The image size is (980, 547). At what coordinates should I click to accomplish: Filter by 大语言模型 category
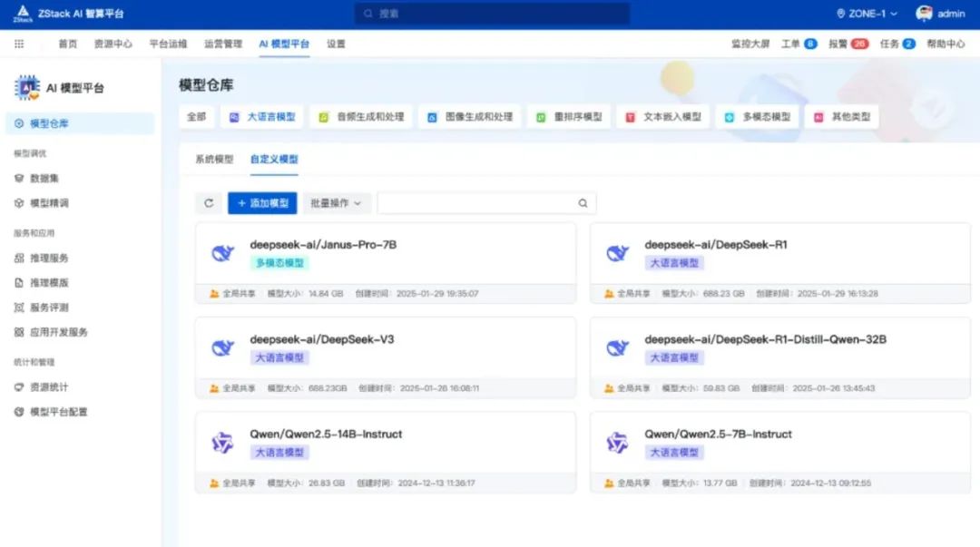point(263,117)
